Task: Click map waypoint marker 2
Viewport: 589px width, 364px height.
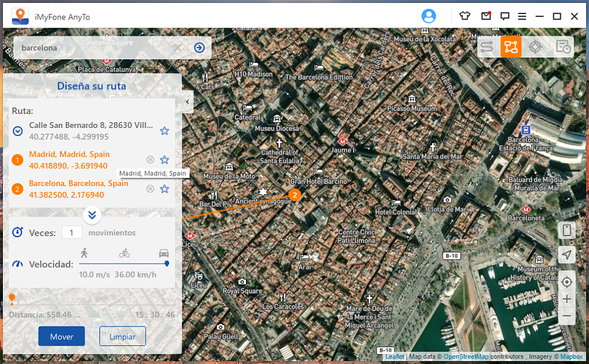Action: click(295, 195)
